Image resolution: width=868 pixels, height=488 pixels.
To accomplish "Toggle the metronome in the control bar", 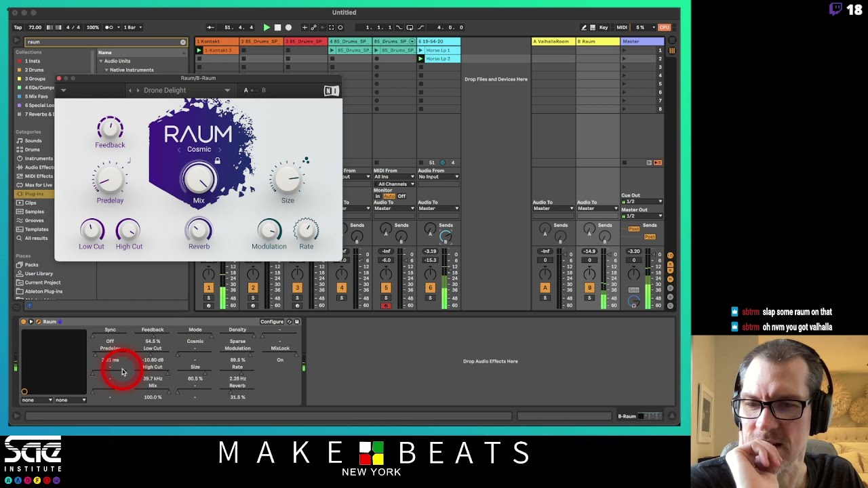I will tap(108, 28).
